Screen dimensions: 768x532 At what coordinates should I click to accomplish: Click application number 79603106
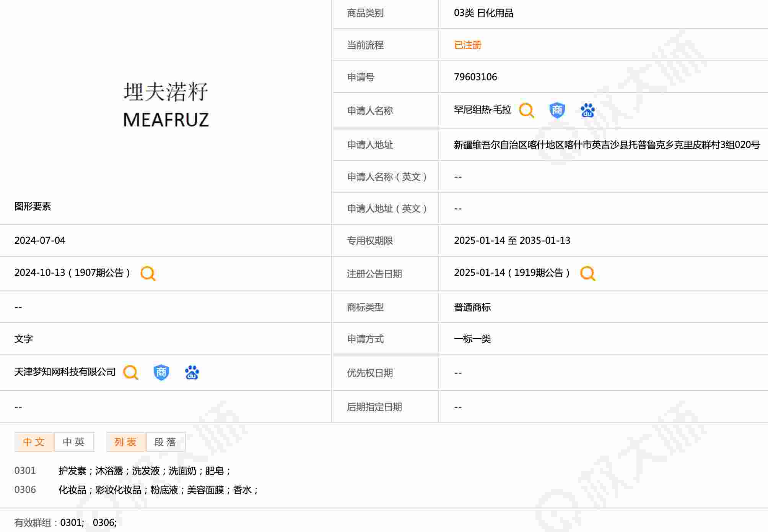(475, 77)
